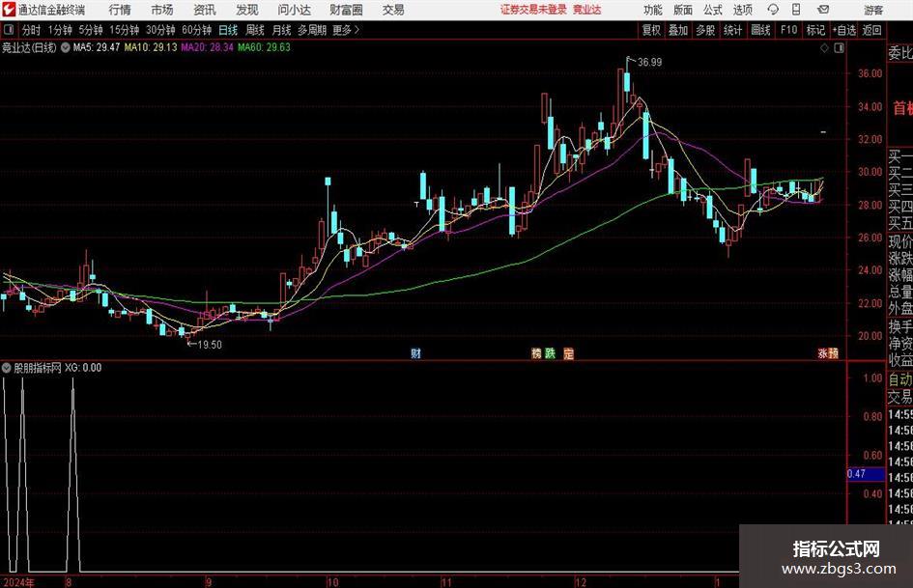Open the 选项 menu
Screen dimensions: 913x588
pyautogui.click(x=742, y=10)
